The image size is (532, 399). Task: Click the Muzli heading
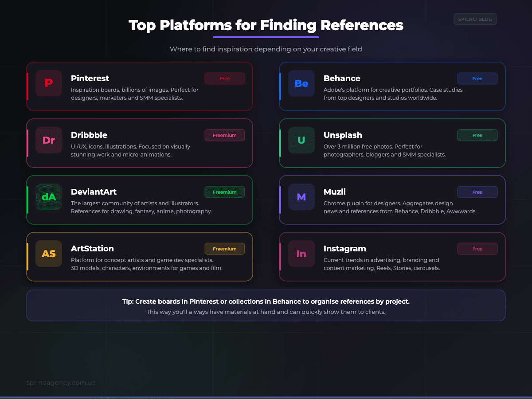point(335,192)
